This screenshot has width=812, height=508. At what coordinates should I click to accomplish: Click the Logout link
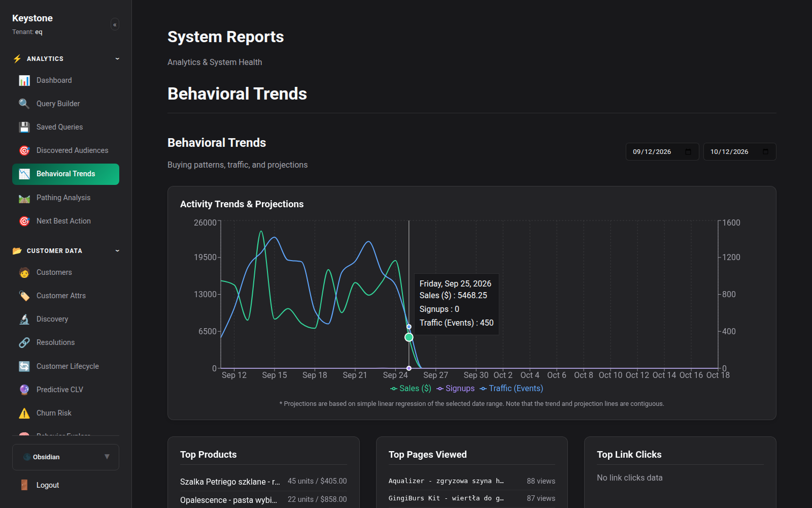65,485
